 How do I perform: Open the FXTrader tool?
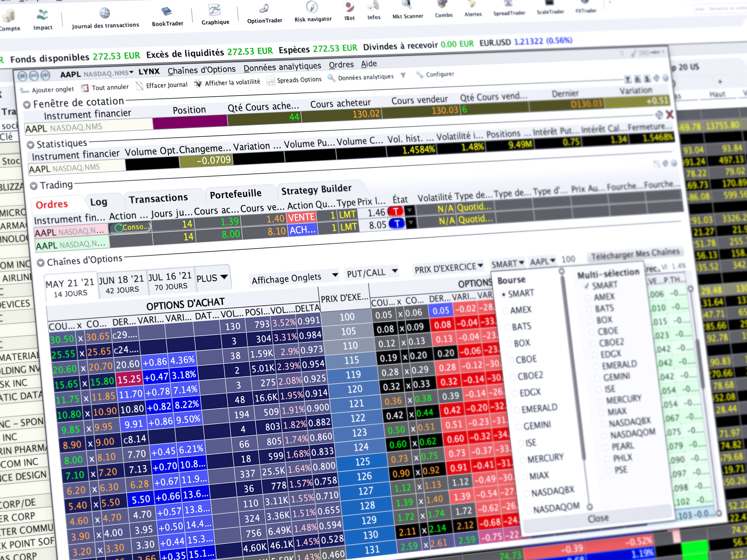click(586, 6)
